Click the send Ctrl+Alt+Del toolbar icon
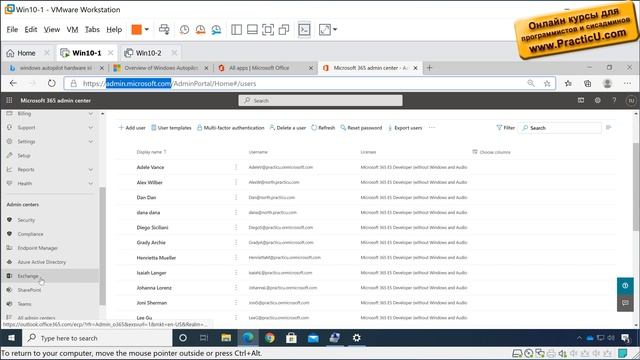 tap(164, 29)
